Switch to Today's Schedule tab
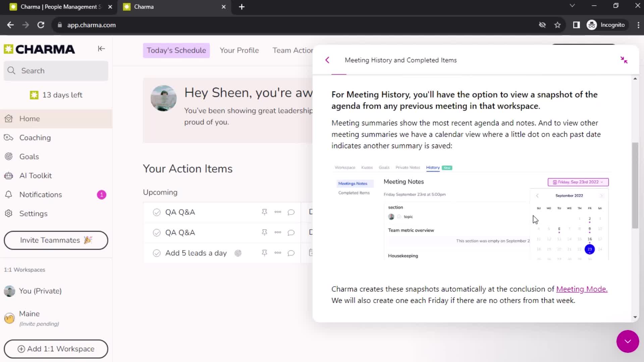This screenshot has width=644, height=362. (x=176, y=50)
